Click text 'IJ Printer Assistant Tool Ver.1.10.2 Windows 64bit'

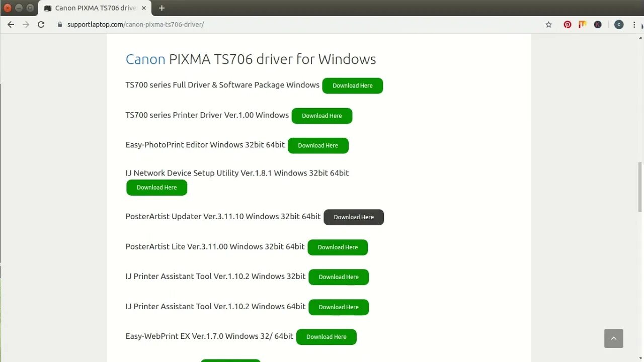tap(215, 306)
